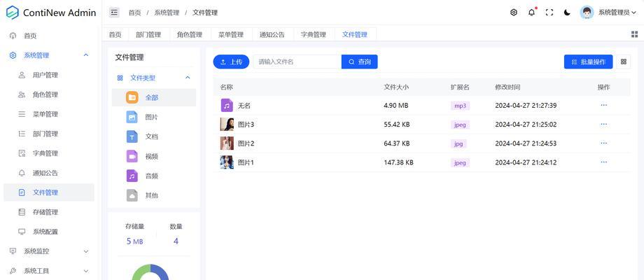
Task: Open the thumbnail of 图片3
Action: pos(227,125)
